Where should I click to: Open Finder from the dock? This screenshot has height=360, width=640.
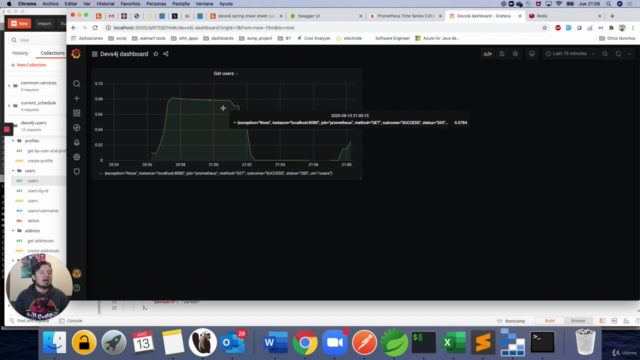coord(54,342)
